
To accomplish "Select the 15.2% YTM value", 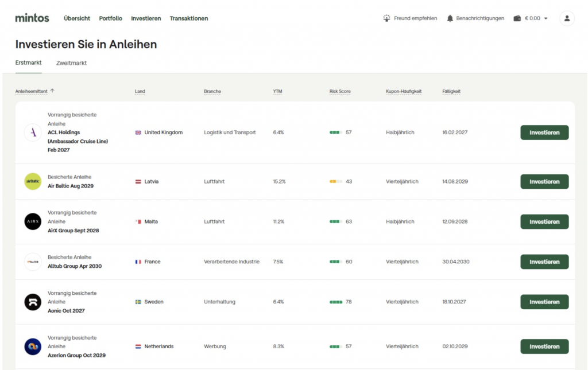I will click(279, 181).
